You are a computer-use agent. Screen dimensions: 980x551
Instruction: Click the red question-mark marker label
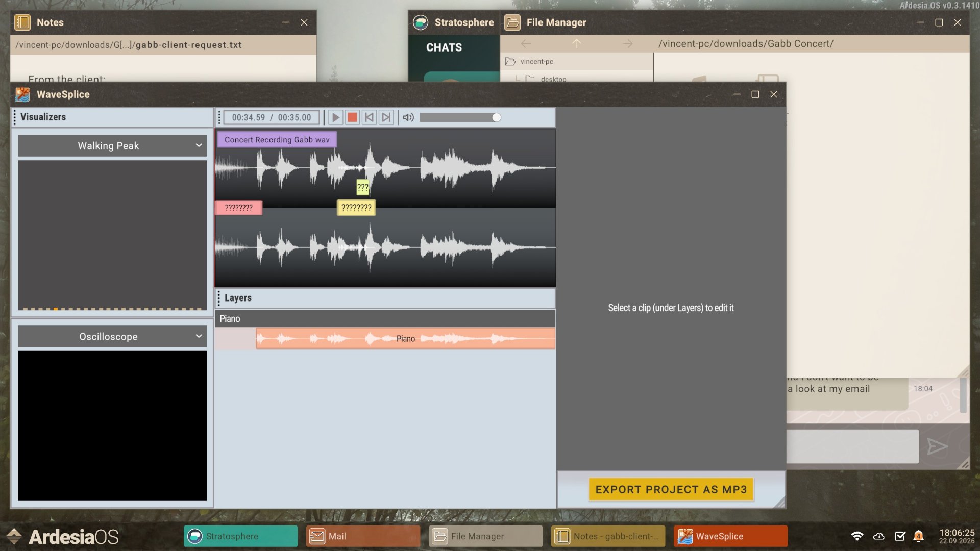239,208
